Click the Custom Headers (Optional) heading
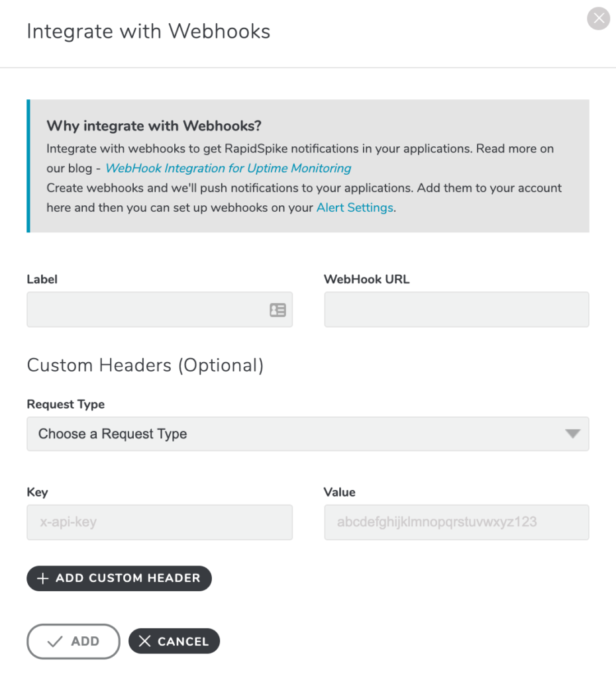This screenshot has height=678, width=616. pyautogui.click(x=144, y=365)
